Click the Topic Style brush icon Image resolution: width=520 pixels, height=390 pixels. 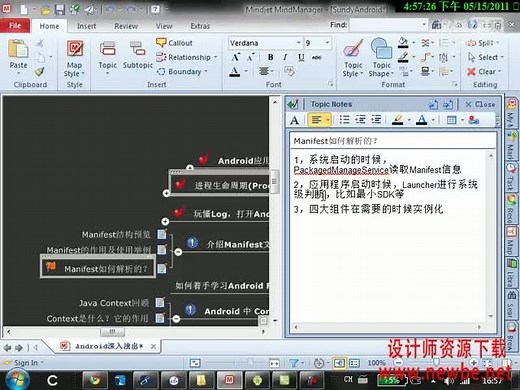[353, 49]
